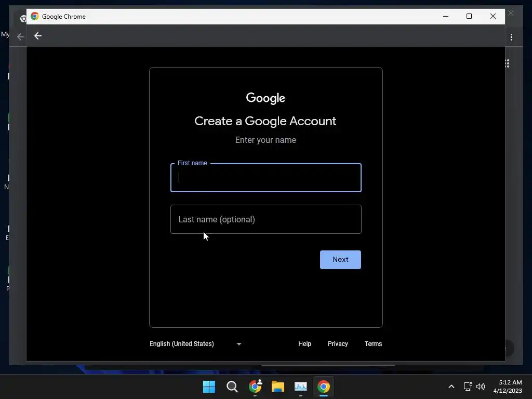The width and height of the screenshot is (532, 399).
Task: Click the back arrow in the background Chrome window
Action: coord(21,37)
